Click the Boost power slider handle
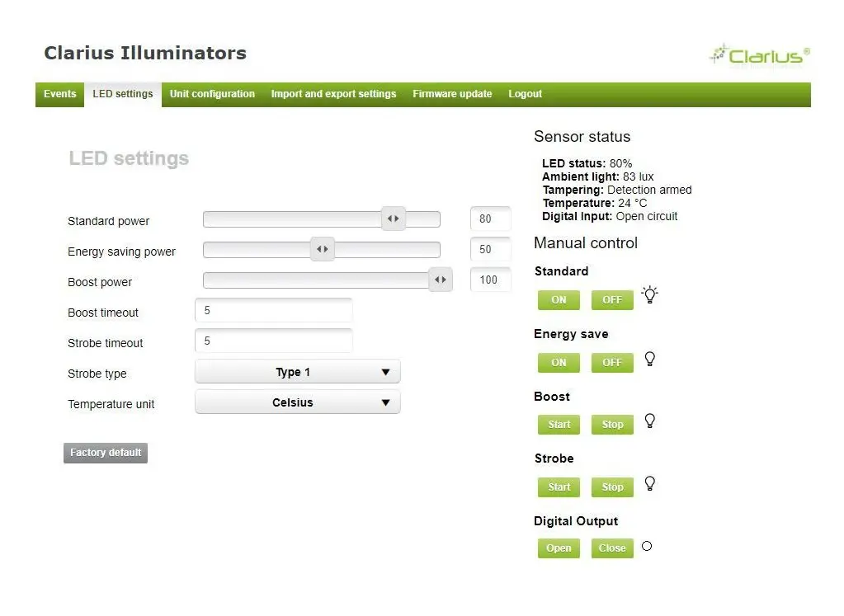 click(x=441, y=280)
